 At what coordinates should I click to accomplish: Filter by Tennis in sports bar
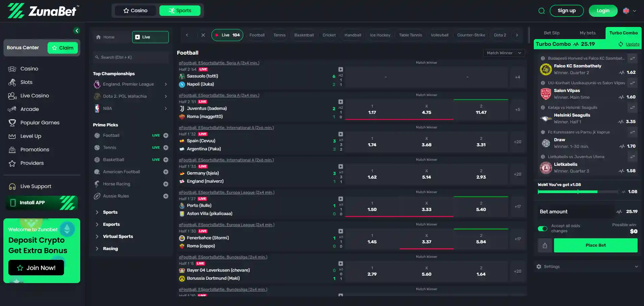pos(279,35)
